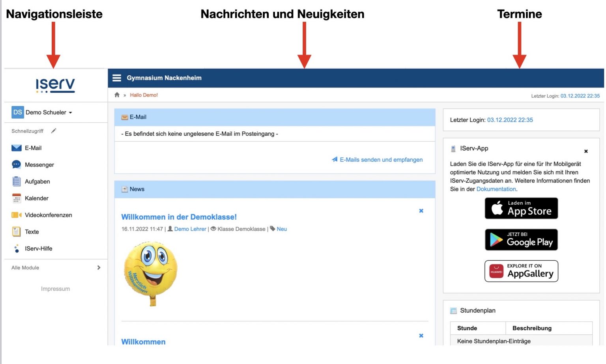Expand the Demo Schueler user dropdown

[x=48, y=112]
